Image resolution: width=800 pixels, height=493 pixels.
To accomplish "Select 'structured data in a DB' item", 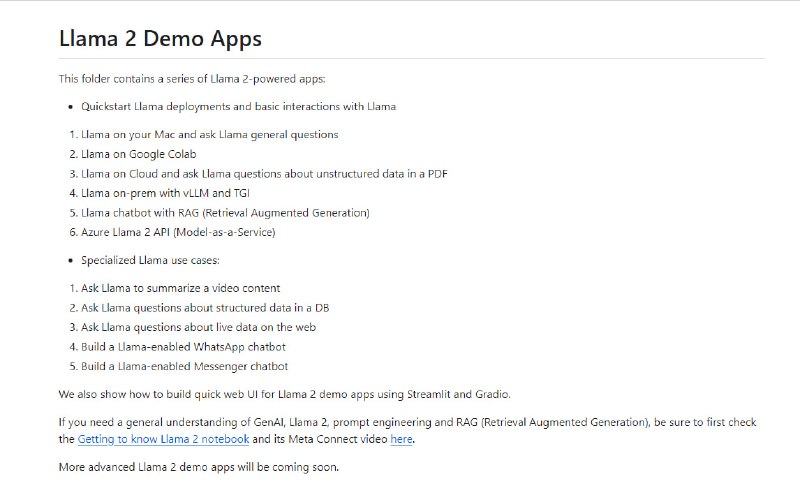I will 205,307.
